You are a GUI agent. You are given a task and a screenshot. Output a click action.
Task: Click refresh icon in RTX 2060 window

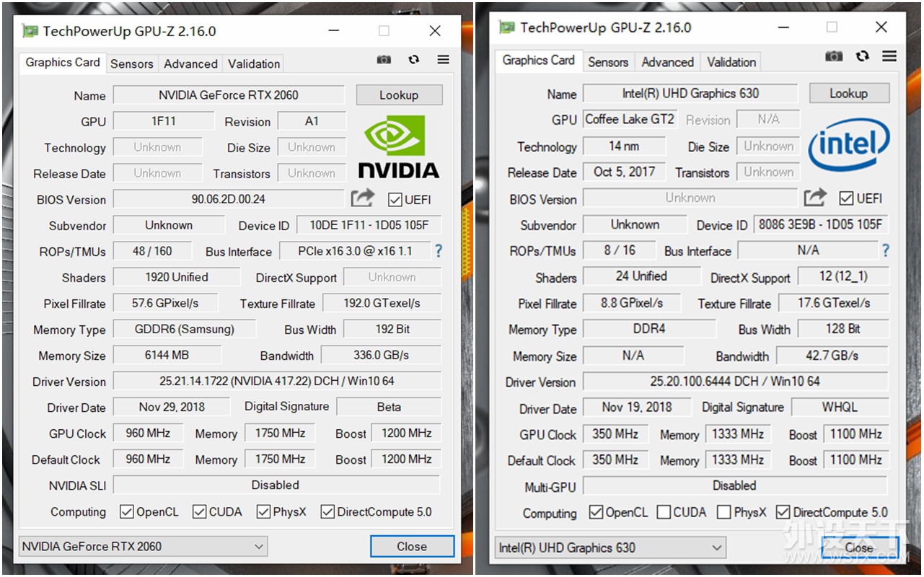click(413, 60)
